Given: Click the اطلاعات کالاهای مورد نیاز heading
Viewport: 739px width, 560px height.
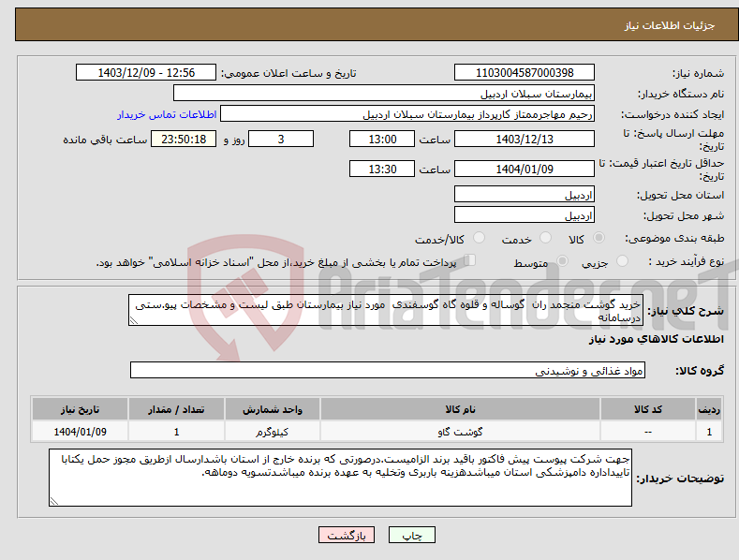Looking at the screenshot, I should coord(656,339).
